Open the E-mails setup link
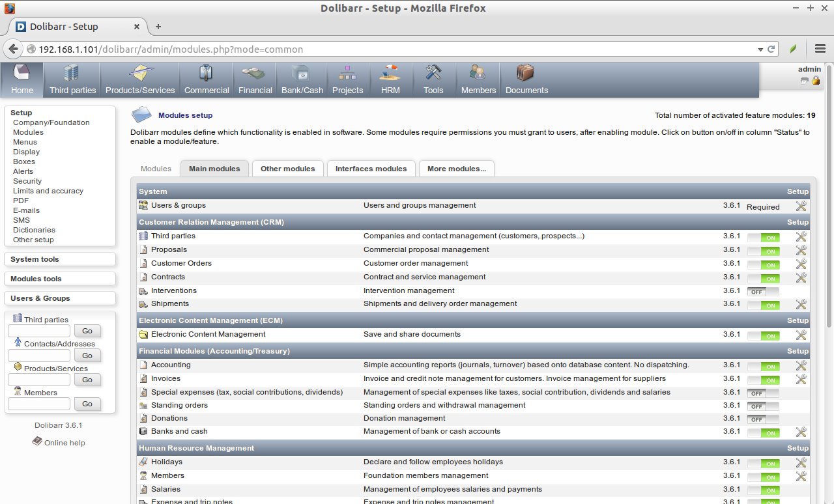This screenshot has width=834, height=504. coord(26,210)
